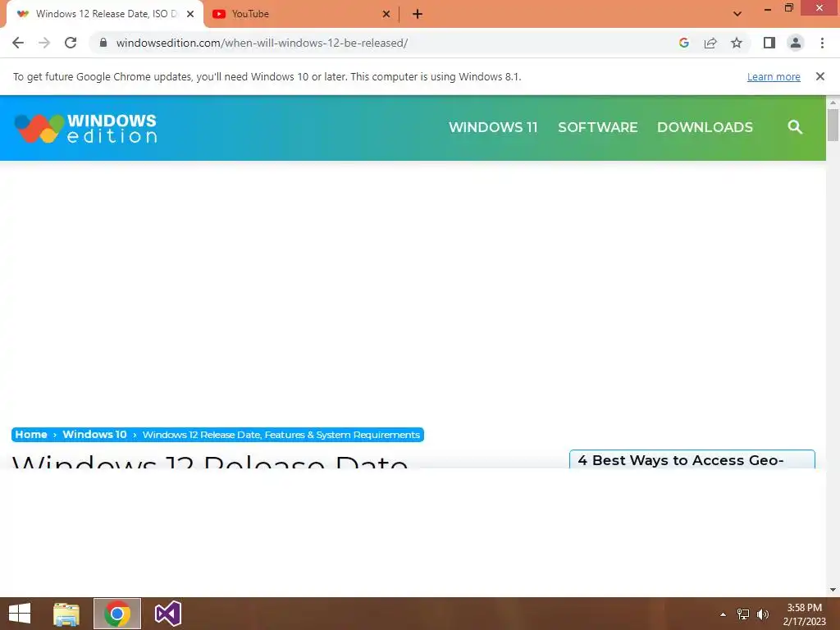
Task: Open Google search side panel icon
Action: 683,43
